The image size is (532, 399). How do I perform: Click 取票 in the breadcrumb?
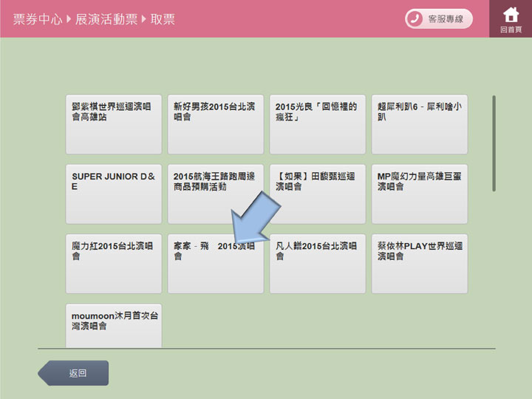163,19
